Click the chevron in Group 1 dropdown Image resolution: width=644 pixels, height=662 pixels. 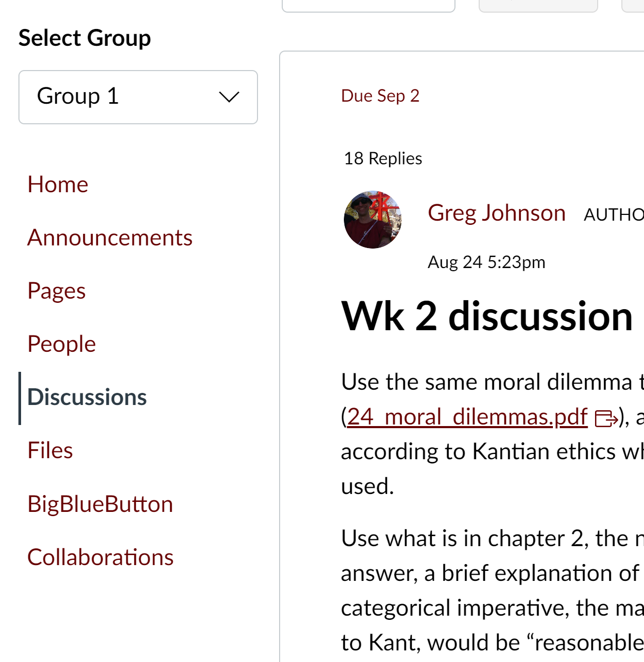click(x=229, y=97)
